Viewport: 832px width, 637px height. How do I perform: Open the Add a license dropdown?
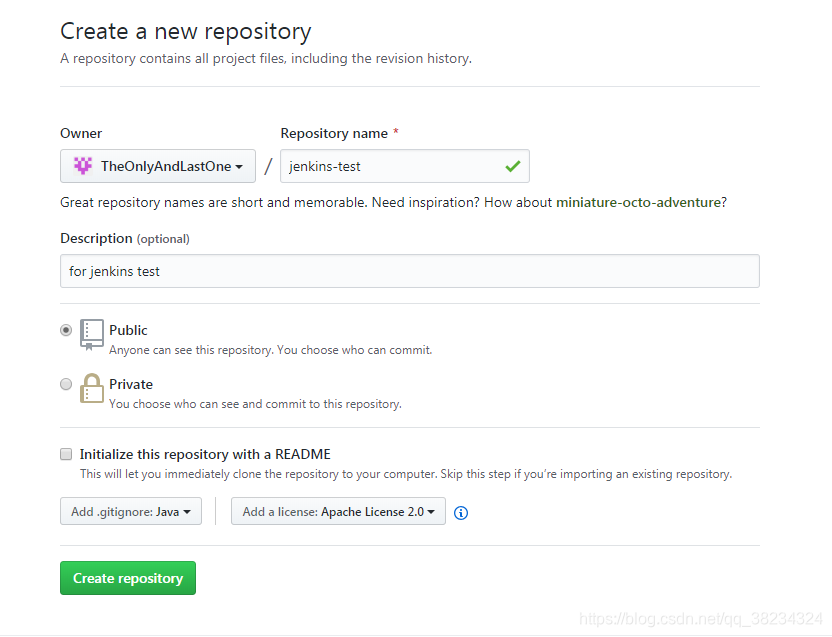338,511
